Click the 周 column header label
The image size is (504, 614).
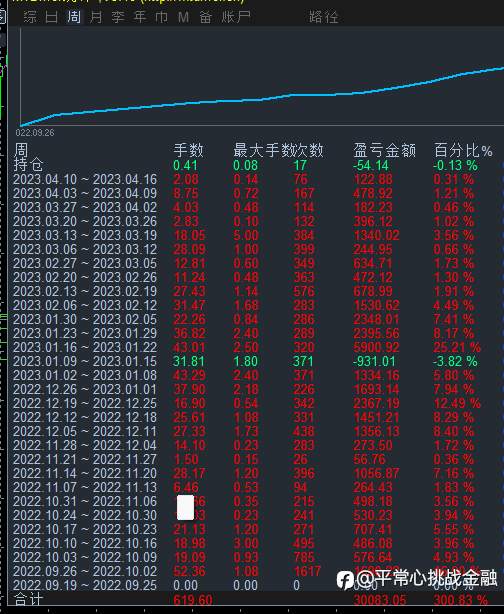coord(21,149)
